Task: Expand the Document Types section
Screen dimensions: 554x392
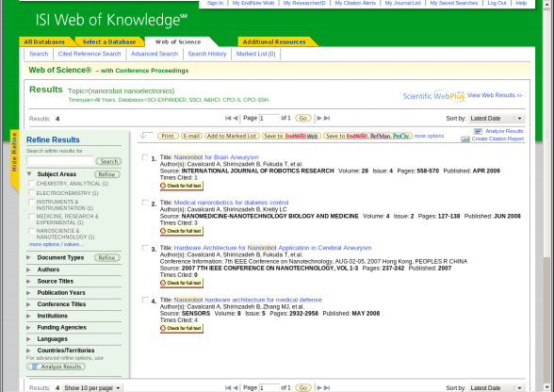Action: tap(28, 257)
